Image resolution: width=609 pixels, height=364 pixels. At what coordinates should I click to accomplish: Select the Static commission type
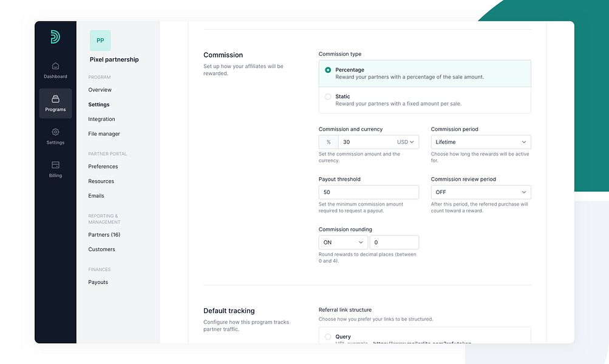pos(424,100)
